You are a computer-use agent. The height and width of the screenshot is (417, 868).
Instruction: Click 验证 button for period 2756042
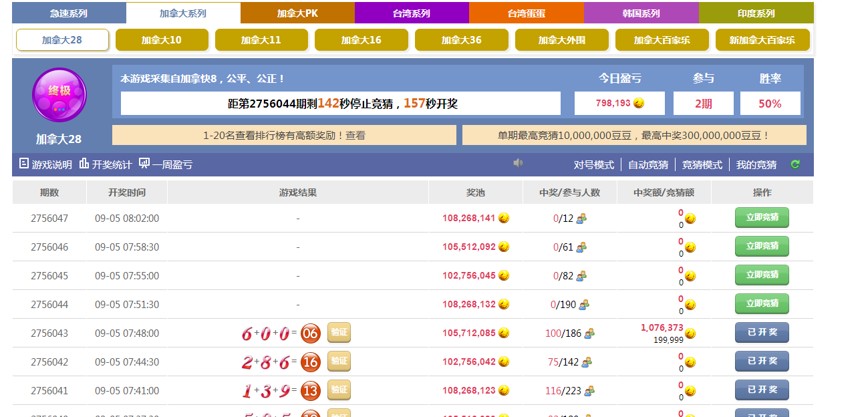(x=339, y=362)
